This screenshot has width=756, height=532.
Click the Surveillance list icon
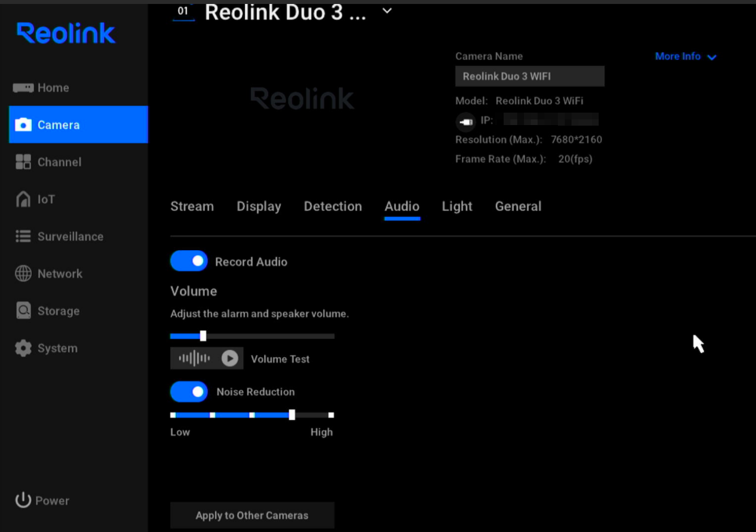23,237
